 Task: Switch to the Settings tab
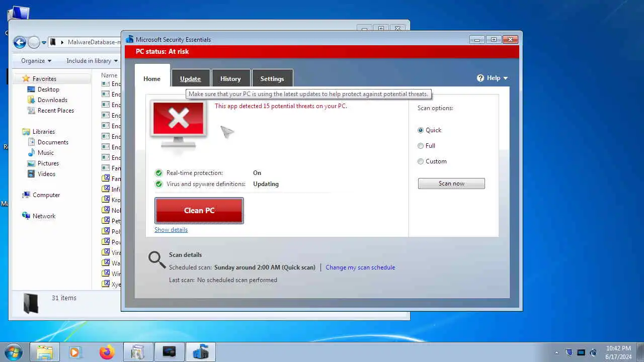tap(272, 78)
